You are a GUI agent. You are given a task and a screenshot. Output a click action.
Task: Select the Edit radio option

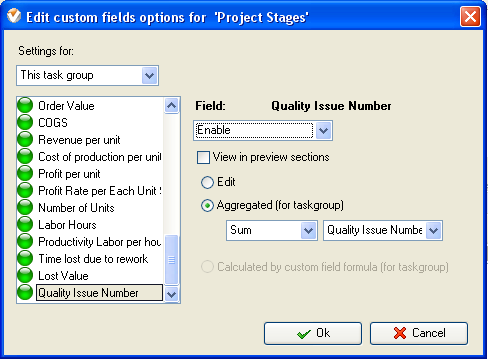pos(207,182)
